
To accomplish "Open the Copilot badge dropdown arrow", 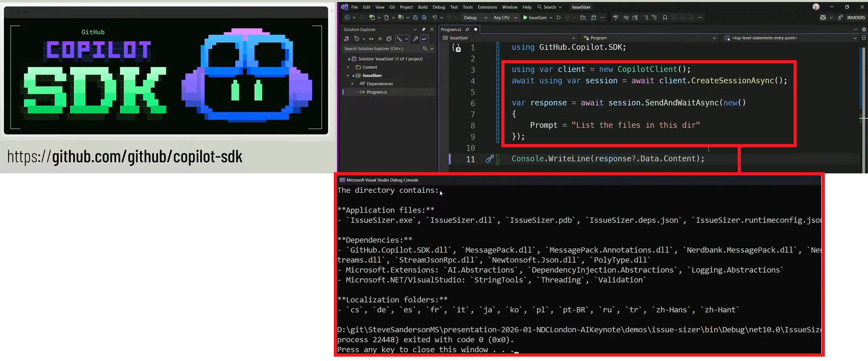I will (831, 17).
